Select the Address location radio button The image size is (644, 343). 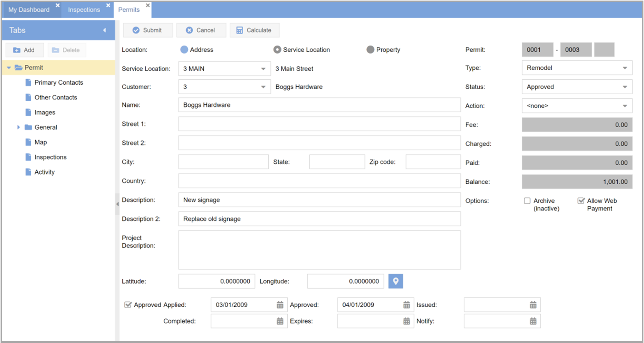(x=184, y=50)
